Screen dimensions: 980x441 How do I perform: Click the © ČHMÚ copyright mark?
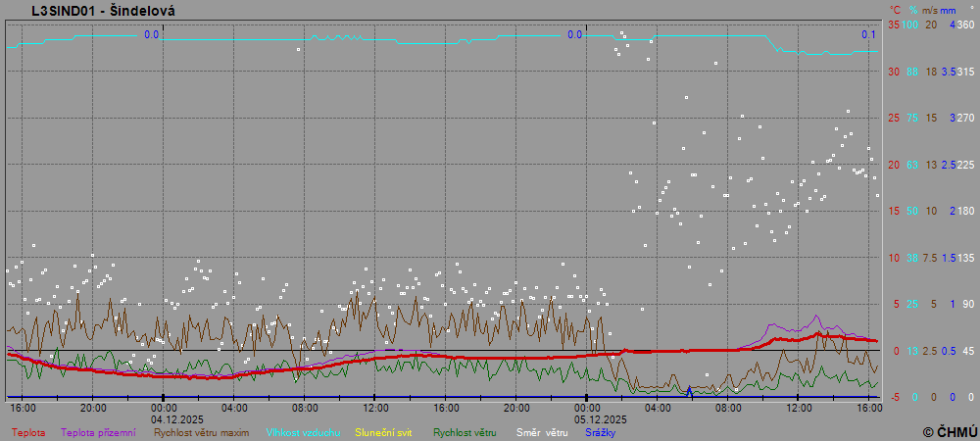(949, 431)
